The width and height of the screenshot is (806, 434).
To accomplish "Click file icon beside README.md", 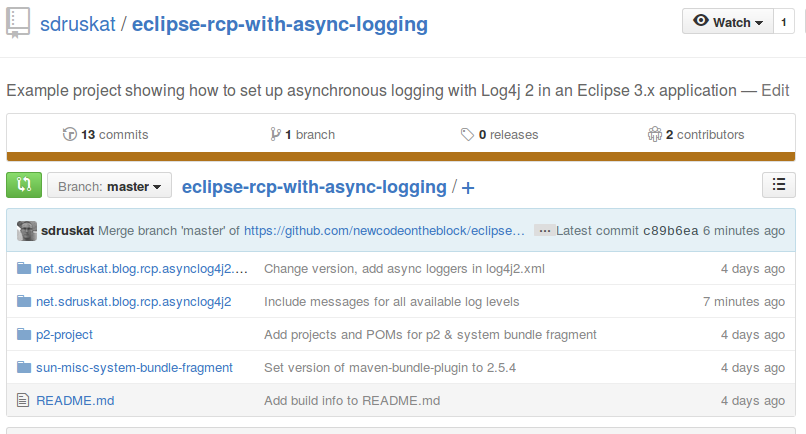I will [x=23, y=400].
